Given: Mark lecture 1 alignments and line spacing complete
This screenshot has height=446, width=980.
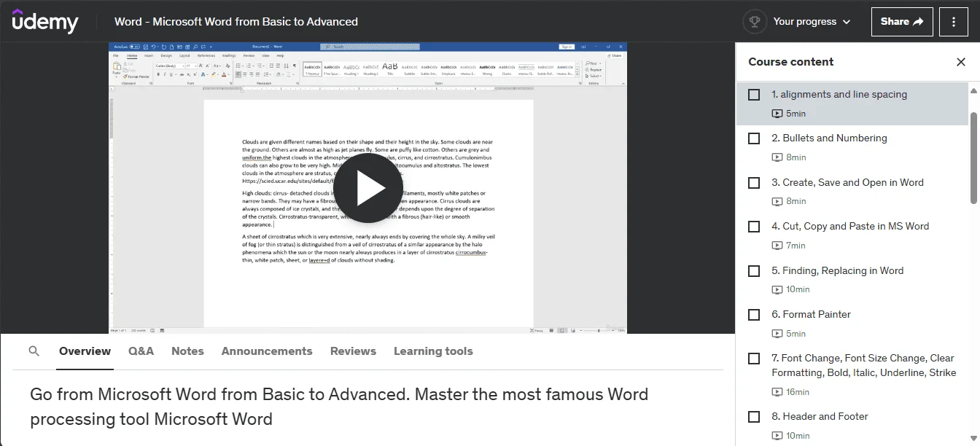Looking at the screenshot, I should point(754,95).
